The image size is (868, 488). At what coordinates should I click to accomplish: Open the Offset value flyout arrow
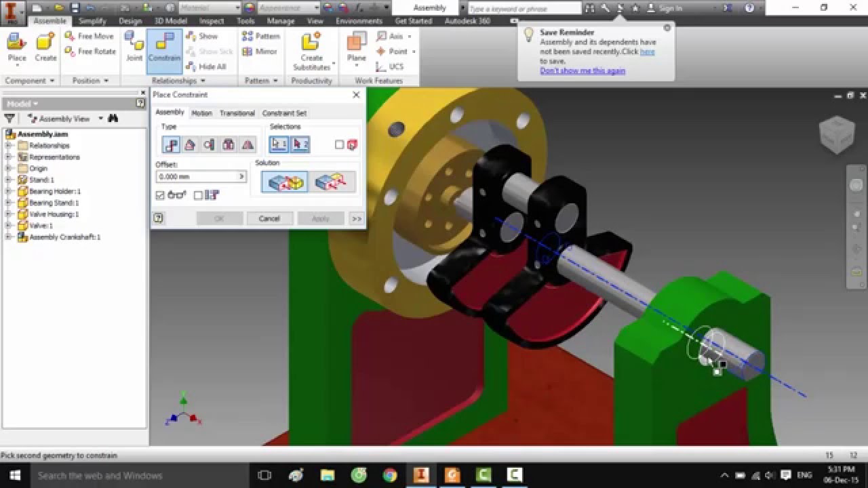pos(241,176)
